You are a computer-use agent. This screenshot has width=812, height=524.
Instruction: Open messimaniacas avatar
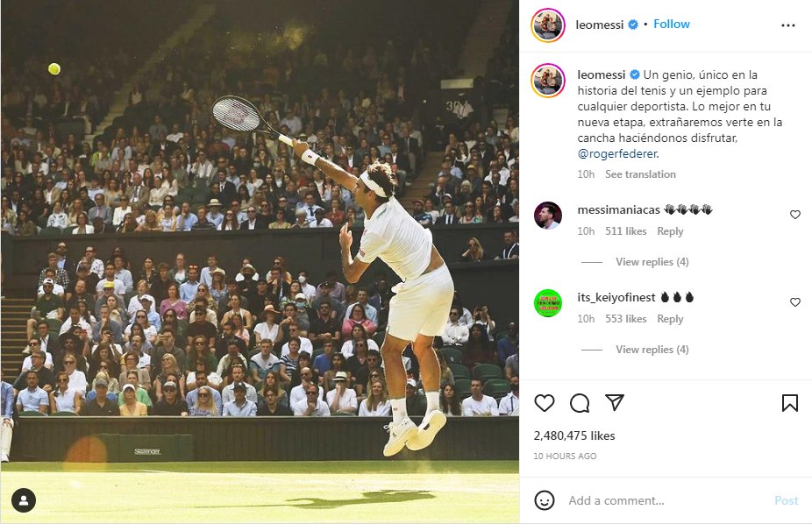(x=548, y=215)
